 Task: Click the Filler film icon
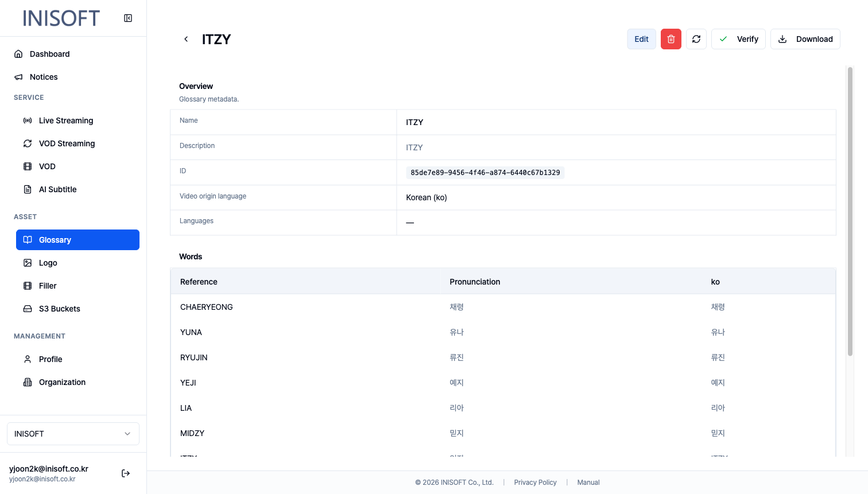pyautogui.click(x=28, y=286)
